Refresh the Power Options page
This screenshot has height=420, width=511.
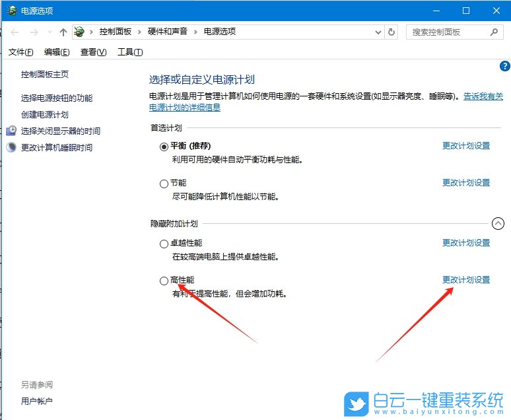[x=392, y=32]
